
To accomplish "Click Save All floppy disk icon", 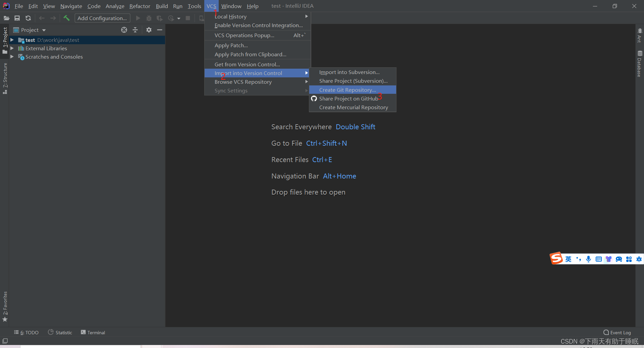I will (x=17, y=18).
